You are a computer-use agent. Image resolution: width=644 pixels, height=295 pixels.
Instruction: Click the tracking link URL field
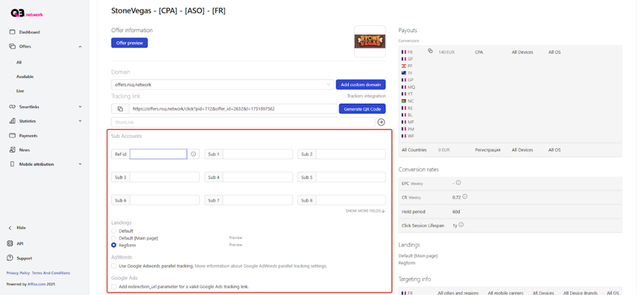click(x=234, y=108)
